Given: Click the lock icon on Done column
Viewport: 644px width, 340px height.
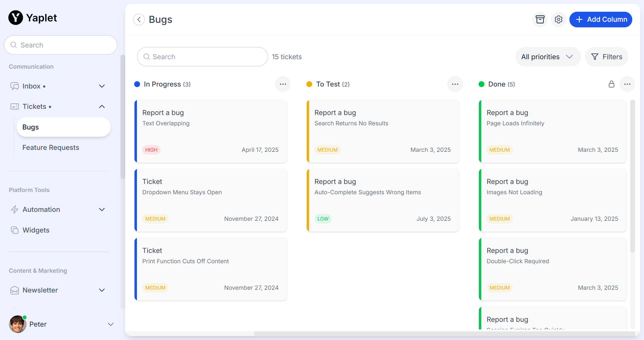Looking at the screenshot, I should pyautogui.click(x=611, y=84).
